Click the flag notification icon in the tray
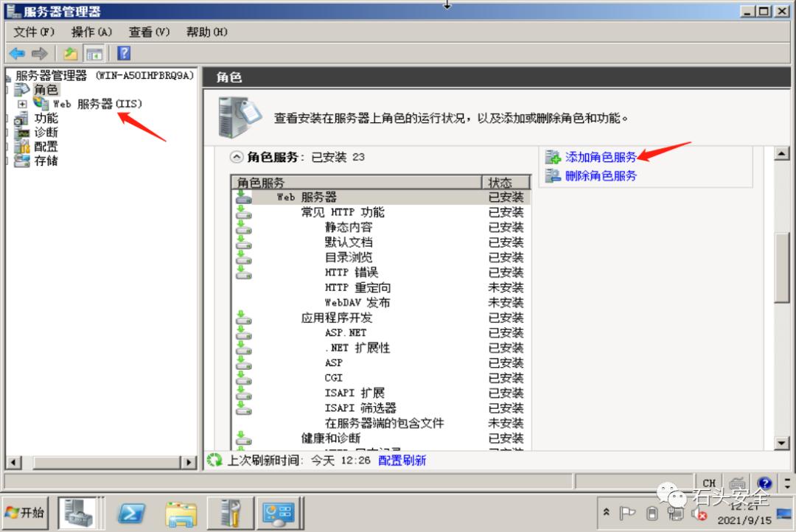The height and width of the screenshot is (532, 796). coord(628,513)
